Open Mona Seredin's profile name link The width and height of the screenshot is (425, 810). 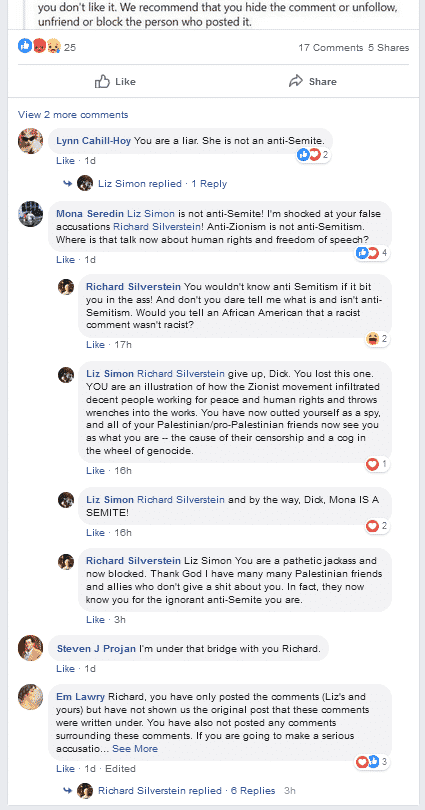pos(90,214)
